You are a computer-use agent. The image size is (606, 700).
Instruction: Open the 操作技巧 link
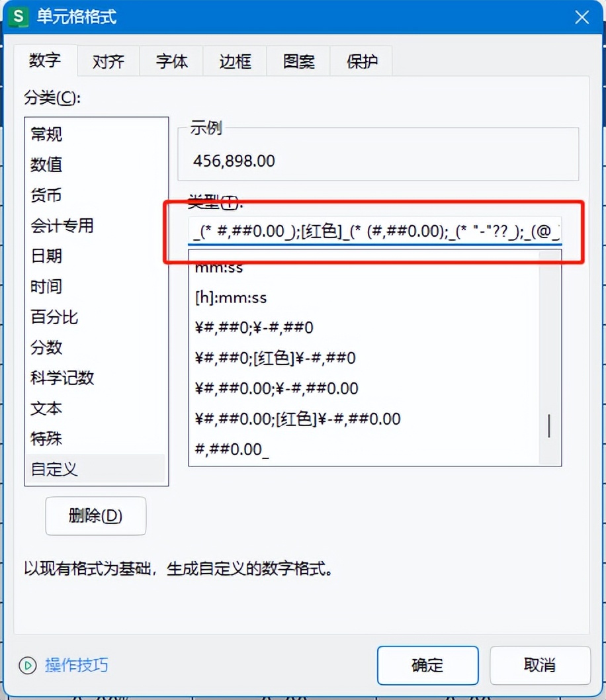pos(76,665)
